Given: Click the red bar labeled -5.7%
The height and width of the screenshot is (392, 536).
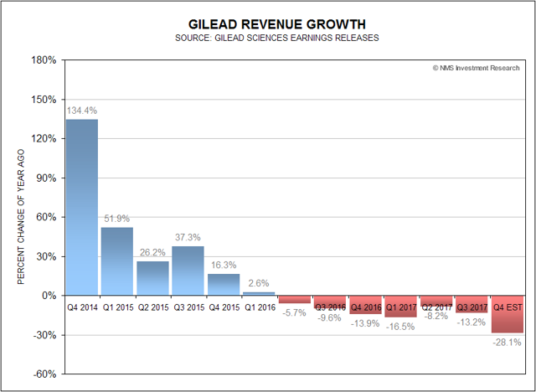Looking at the screenshot, I should 295,299.
